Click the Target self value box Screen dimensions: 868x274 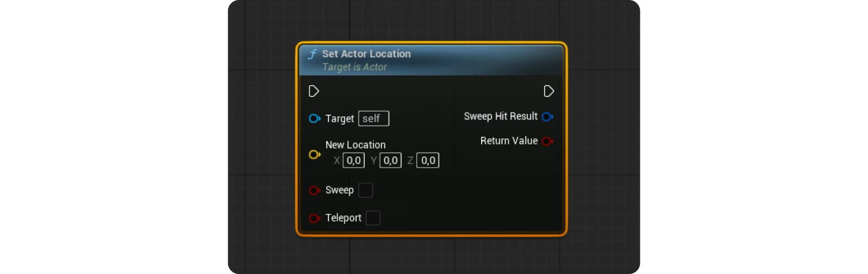[373, 119]
